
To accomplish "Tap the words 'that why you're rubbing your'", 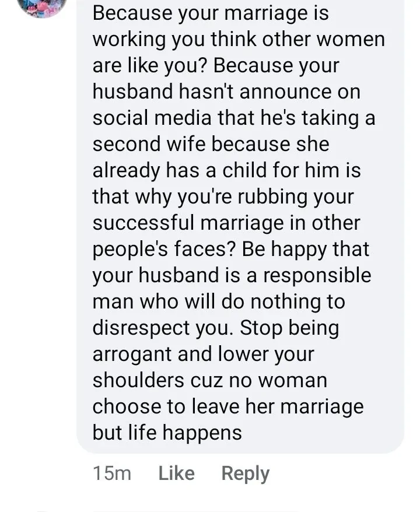I will pos(223,198).
